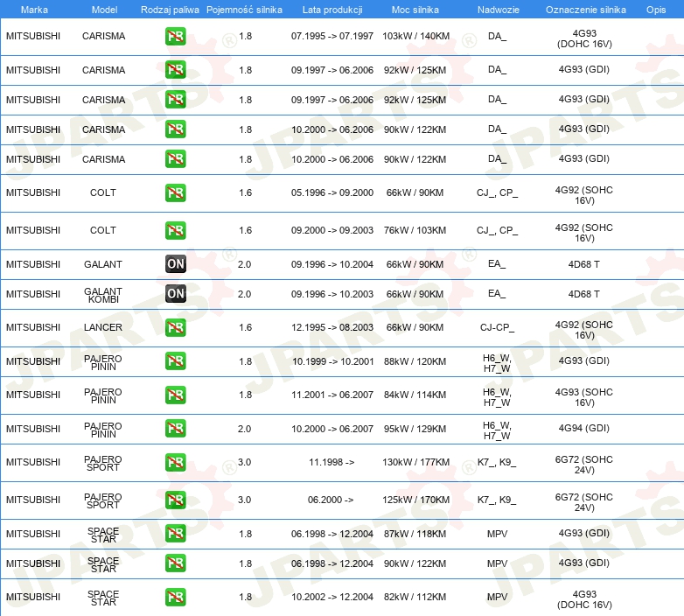This screenshot has width=684, height=616.
Task: Select the Moc silnika column header
Action: click(415, 10)
